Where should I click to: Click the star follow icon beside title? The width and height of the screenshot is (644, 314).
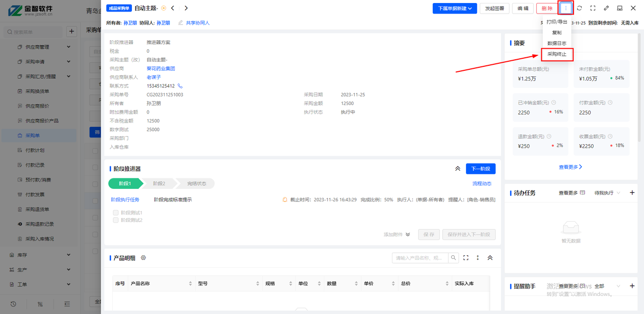click(x=164, y=8)
